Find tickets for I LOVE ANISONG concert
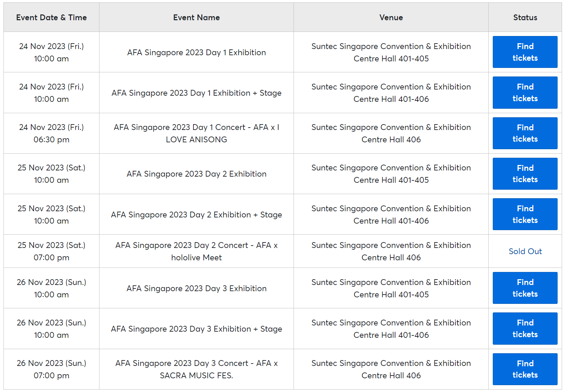 point(525,133)
